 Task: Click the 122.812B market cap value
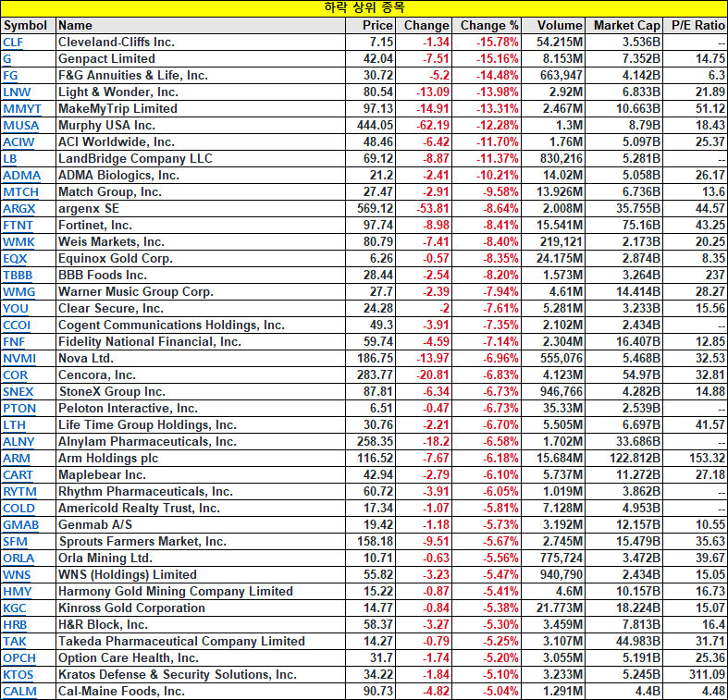635,459
